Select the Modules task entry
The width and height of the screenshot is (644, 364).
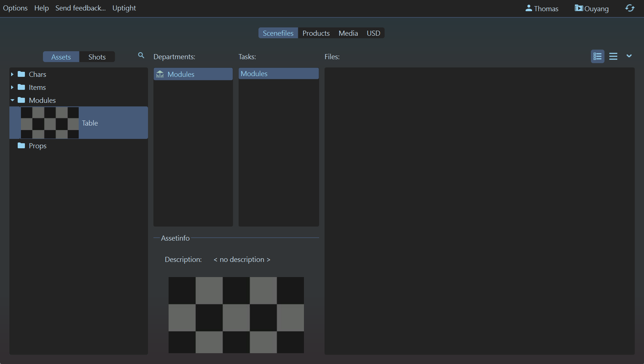pos(254,74)
